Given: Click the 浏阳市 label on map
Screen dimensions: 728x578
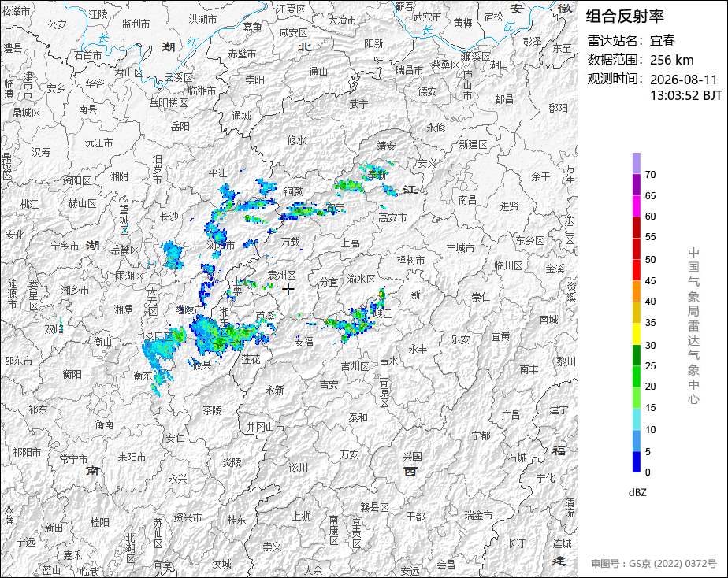Looking at the screenshot, I should (x=221, y=245).
